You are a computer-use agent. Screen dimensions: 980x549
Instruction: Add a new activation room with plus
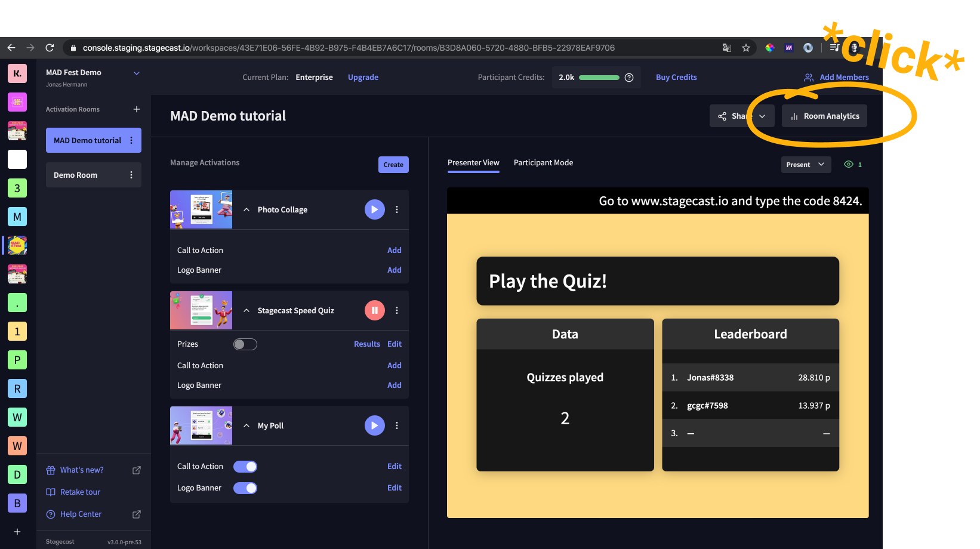(137, 109)
